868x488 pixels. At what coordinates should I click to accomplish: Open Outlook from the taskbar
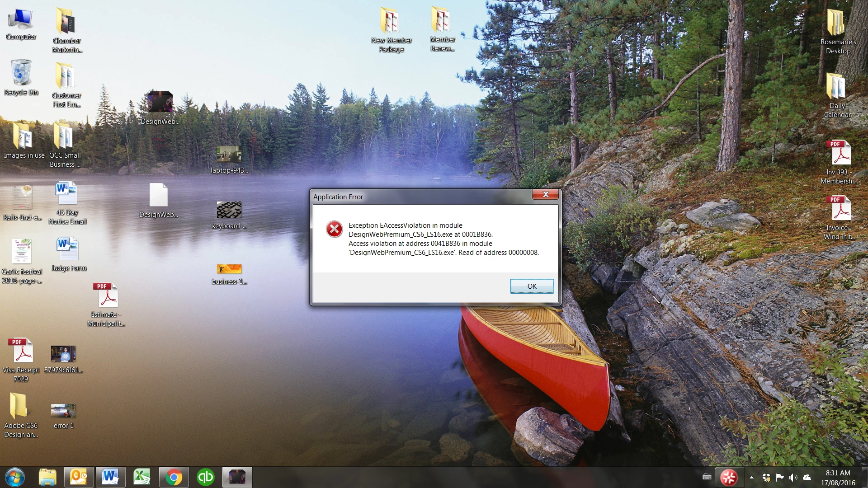click(x=79, y=477)
